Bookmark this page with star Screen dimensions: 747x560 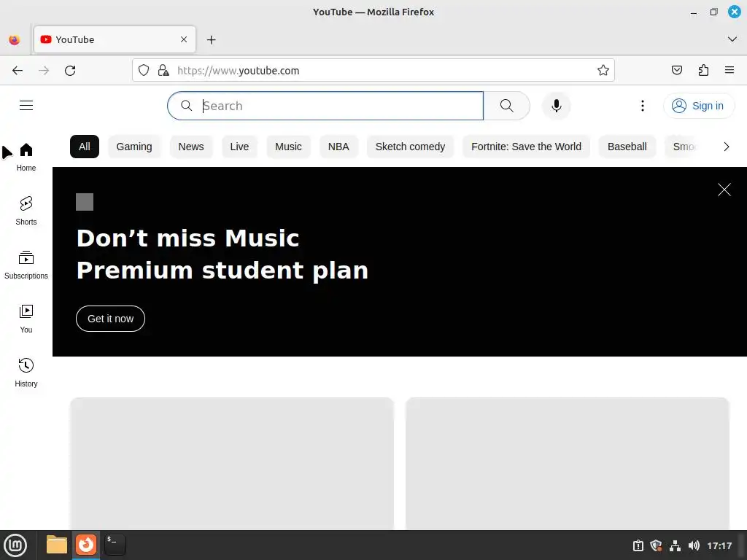pos(603,71)
